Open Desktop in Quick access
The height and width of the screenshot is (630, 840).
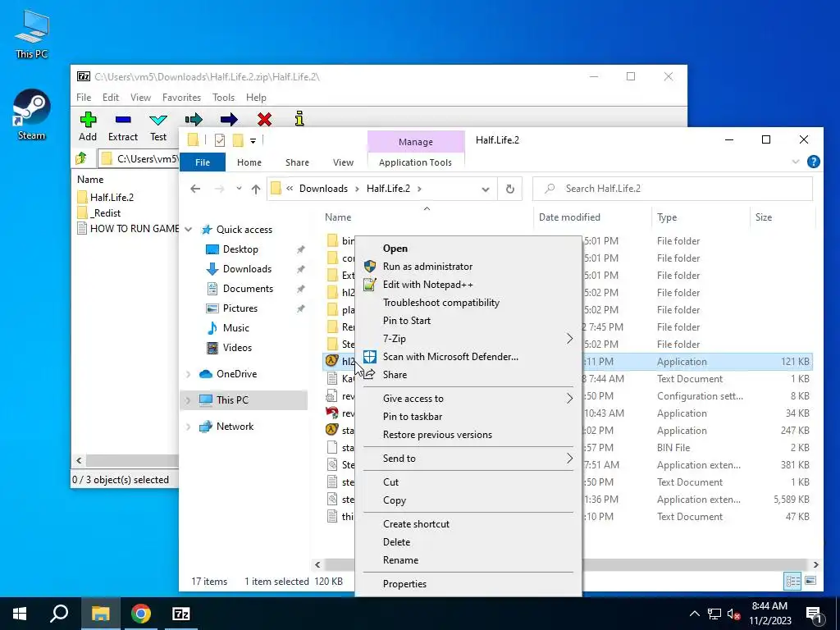(240, 249)
